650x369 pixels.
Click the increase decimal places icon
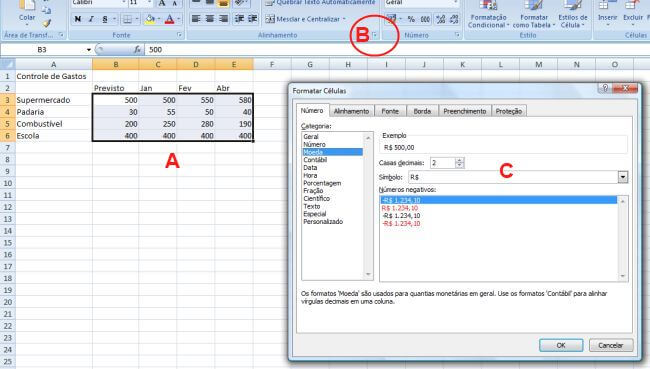441,19
